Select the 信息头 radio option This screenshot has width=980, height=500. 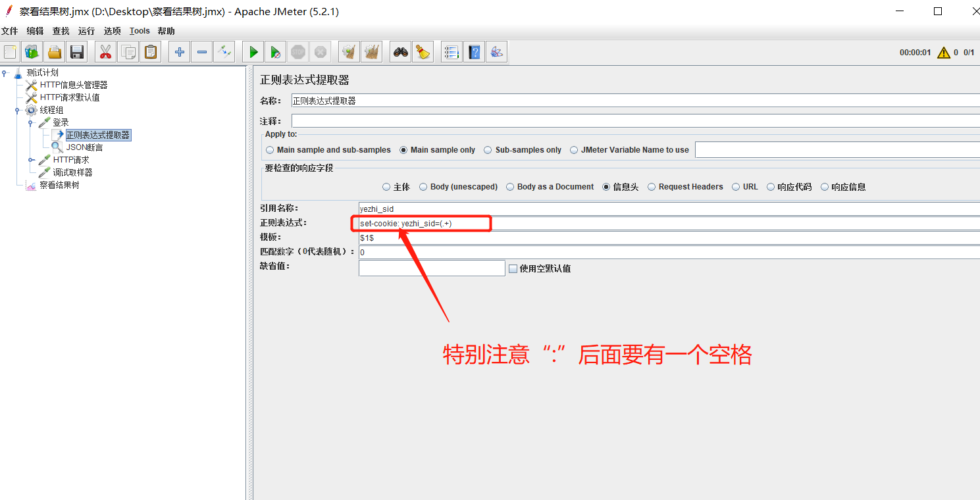point(606,187)
